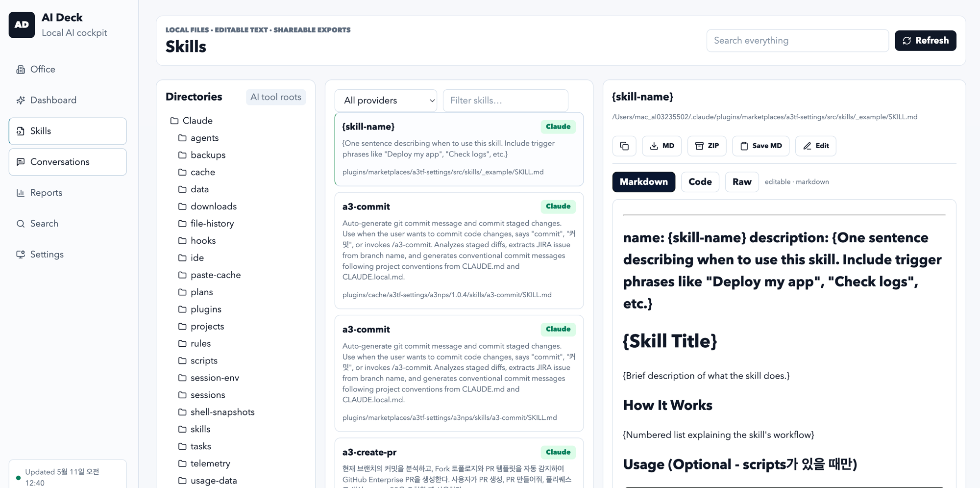Viewport: 980px width, 488px height.
Task: Switch to the Markdown view tab
Action: tap(643, 182)
